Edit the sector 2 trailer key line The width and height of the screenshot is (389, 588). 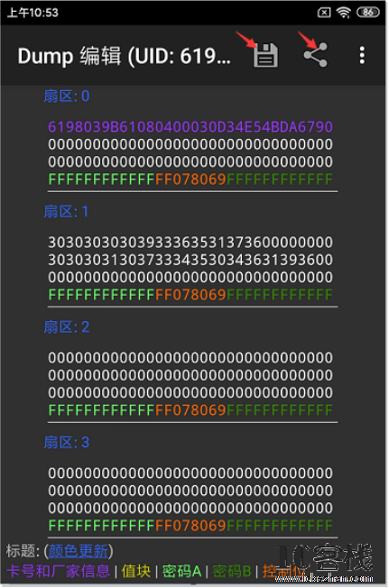click(x=190, y=409)
